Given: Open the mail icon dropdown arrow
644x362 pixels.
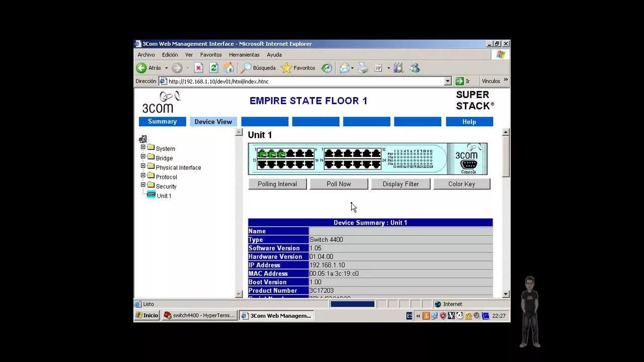Looking at the screenshot, I should pos(353,68).
